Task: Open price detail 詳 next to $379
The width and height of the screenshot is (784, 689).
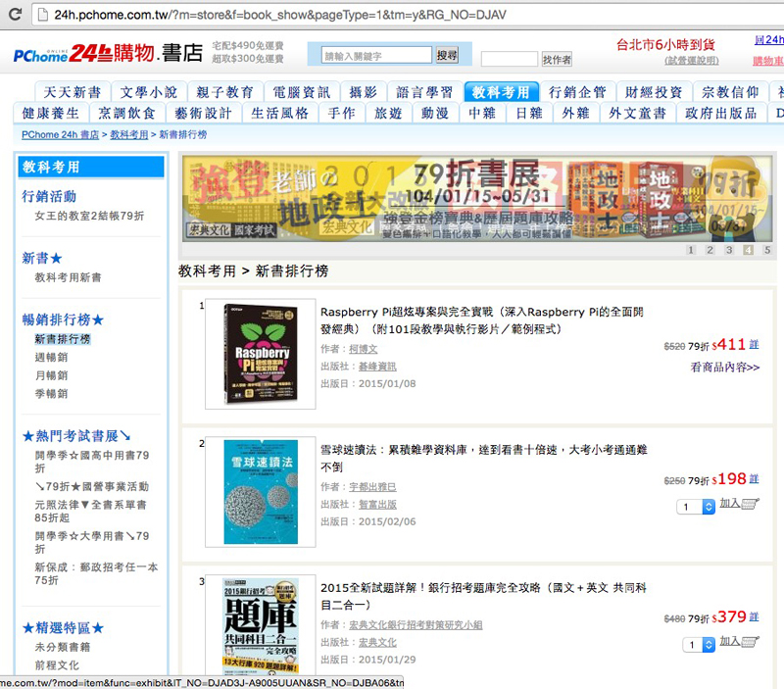Action: point(754,616)
